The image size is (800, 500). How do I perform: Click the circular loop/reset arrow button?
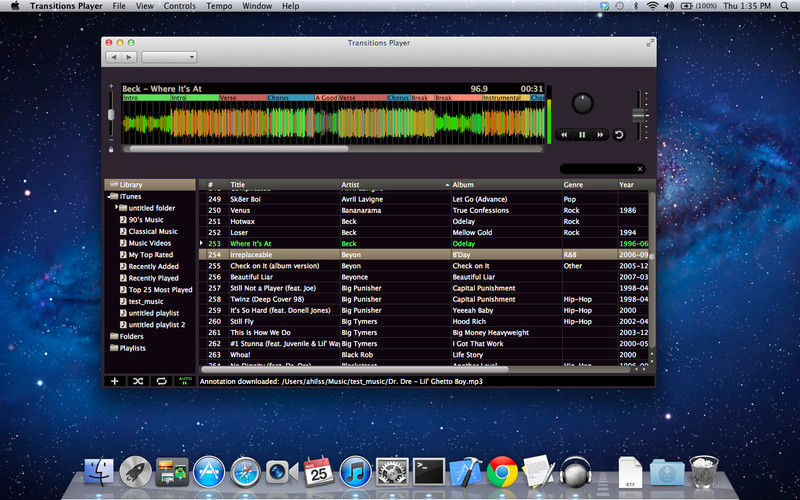pos(619,135)
